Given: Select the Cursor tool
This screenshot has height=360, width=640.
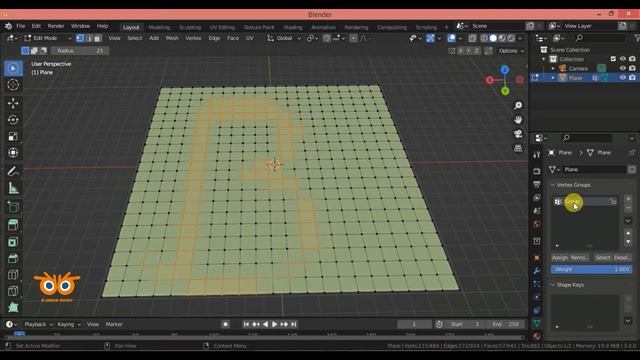Looking at the screenshot, I should click(x=13, y=84).
